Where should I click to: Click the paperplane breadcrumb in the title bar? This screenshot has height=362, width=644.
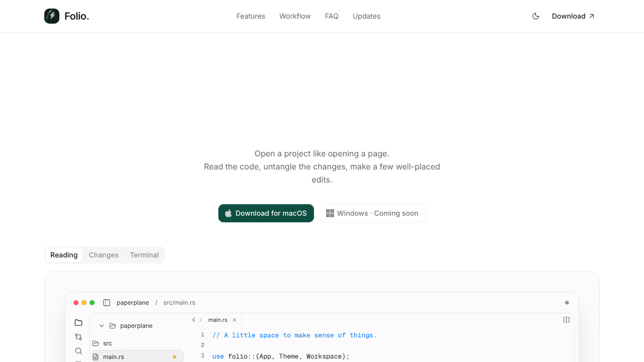coord(133,303)
